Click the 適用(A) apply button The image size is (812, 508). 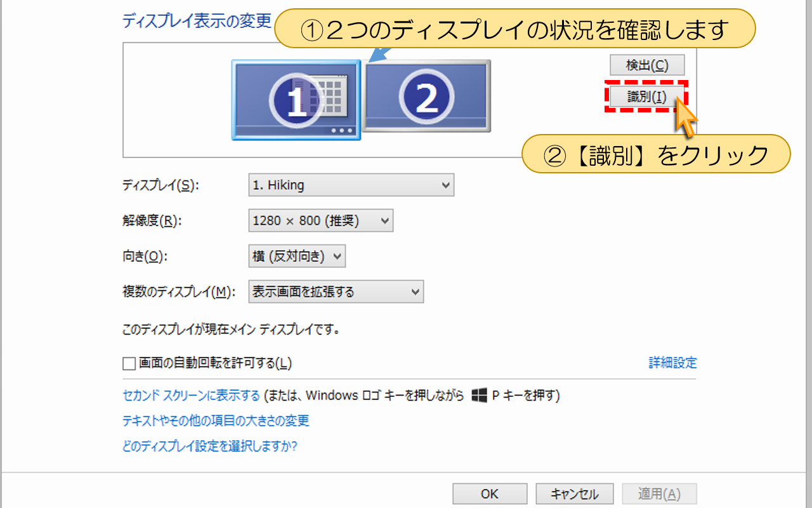click(659, 494)
